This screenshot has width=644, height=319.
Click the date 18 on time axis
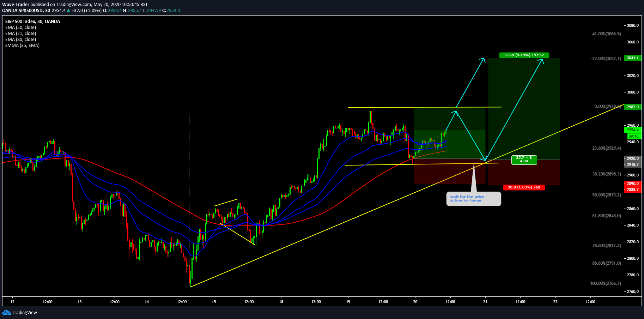click(x=281, y=302)
